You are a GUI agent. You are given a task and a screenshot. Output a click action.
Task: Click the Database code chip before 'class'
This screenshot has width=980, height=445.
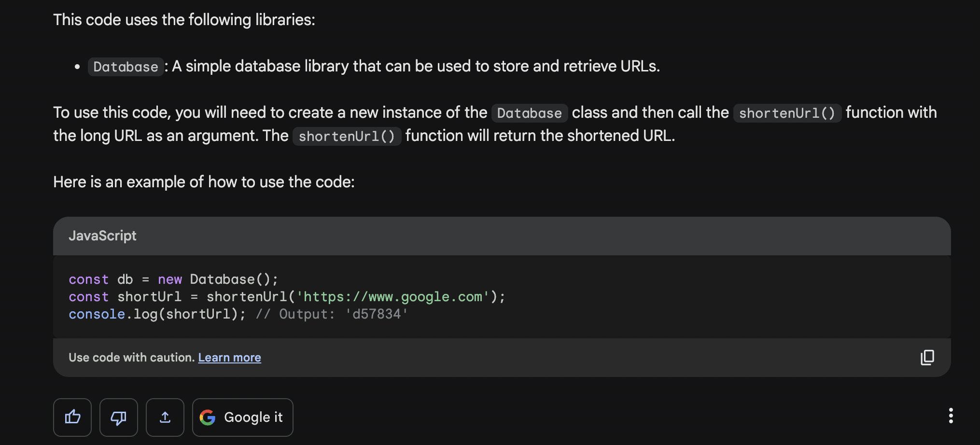pyautogui.click(x=529, y=113)
